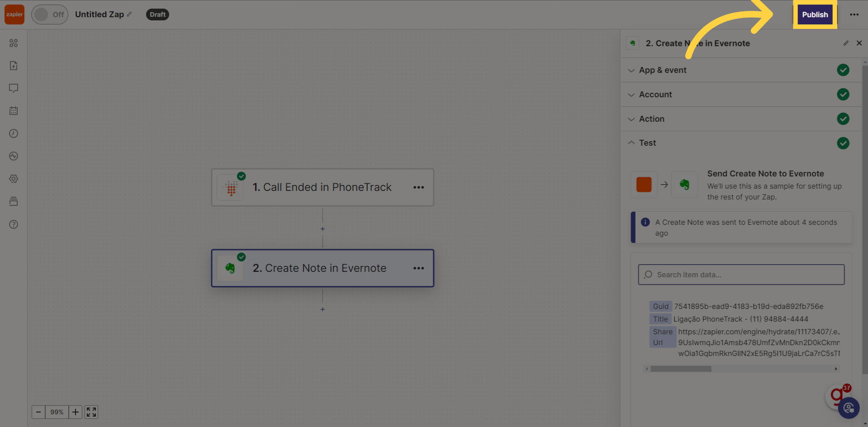Image resolution: width=868 pixels, height=427 pixels.
Task: Close the step editor panel
Action: (859, 43)
